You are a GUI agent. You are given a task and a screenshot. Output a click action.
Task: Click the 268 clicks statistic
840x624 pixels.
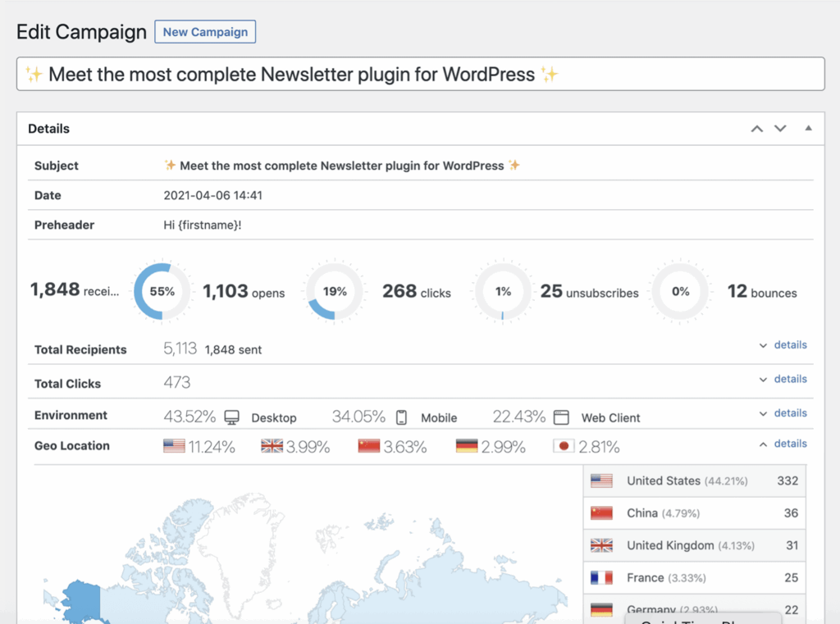pos(416,291)
